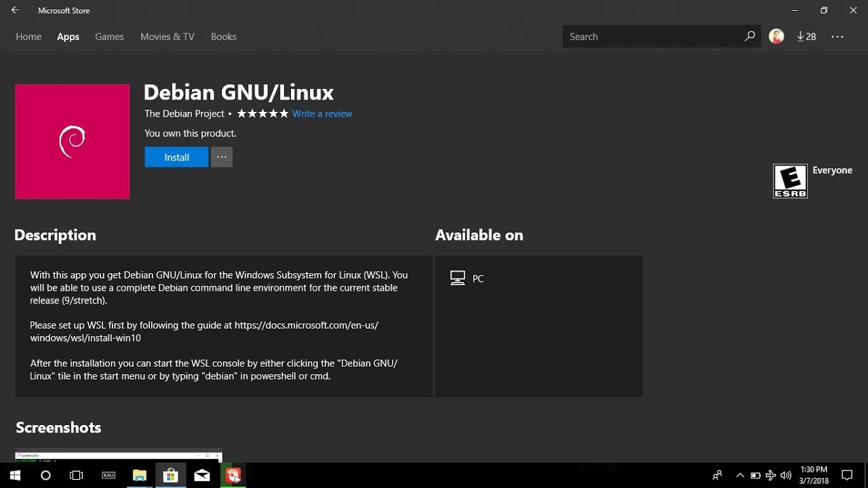This screenshot has height=488, width=868.
Task: Click the PC device icon
Action: pyautogui.click(x=458, y=279)
